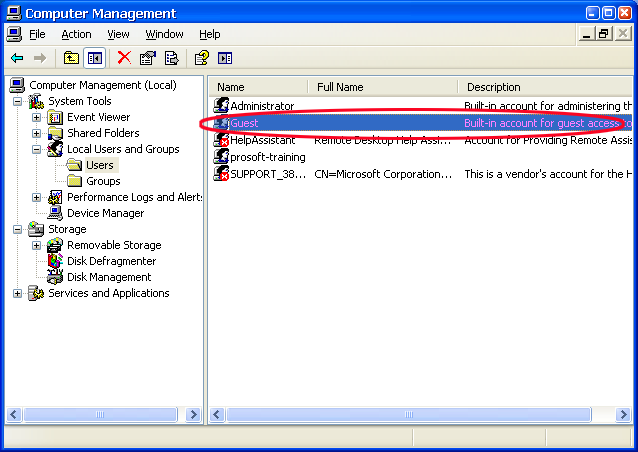638x452 pixels.
Task: Select Disk Management under Storage
Action: coord(109,277)
